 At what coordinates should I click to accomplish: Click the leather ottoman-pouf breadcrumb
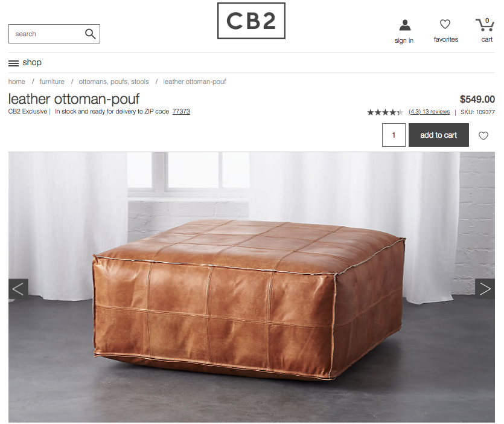pyautogui.click(x=194, y=82)
